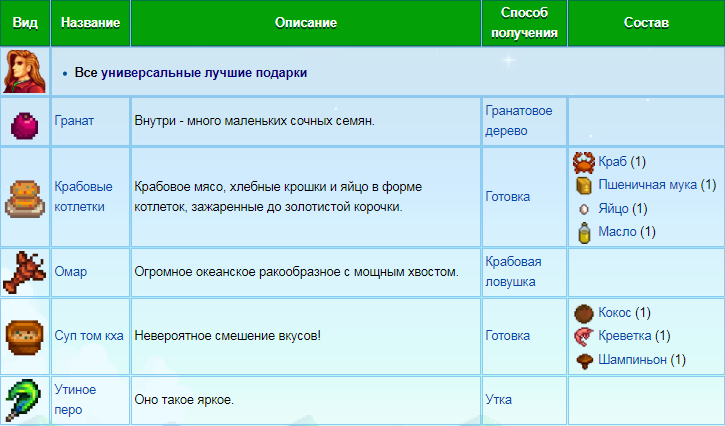725x426 pixels.
Task: Follow the 'Гранатовое дерево' source link
Action: tap(519, 121)
